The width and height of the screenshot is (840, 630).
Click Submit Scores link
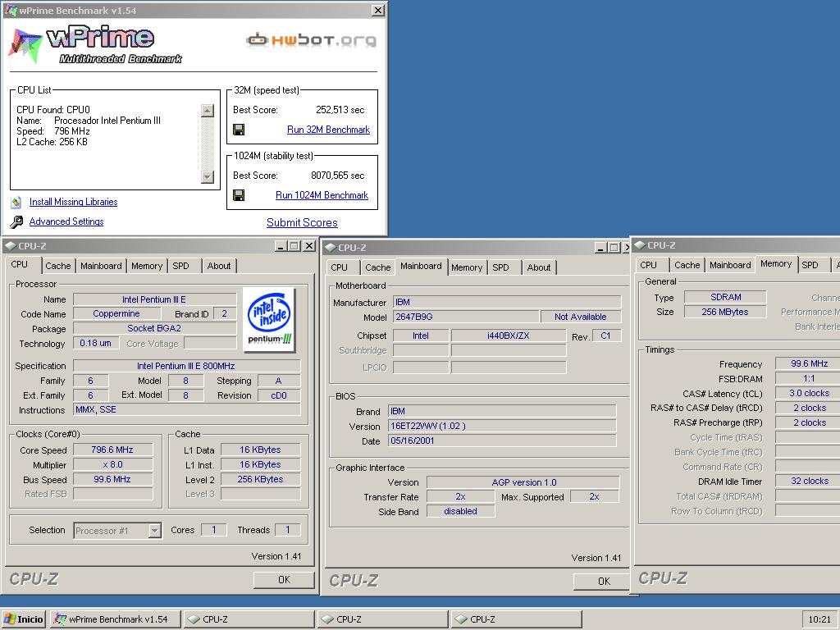302,222
